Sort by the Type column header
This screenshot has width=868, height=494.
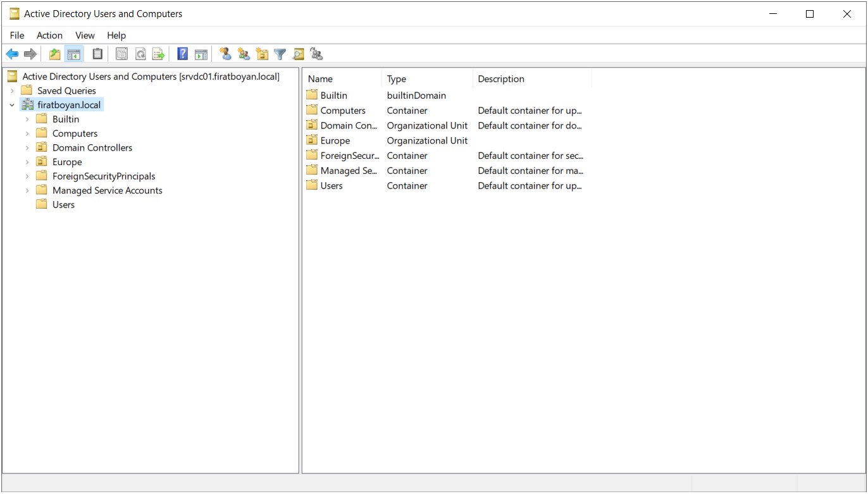pos(427,79)
